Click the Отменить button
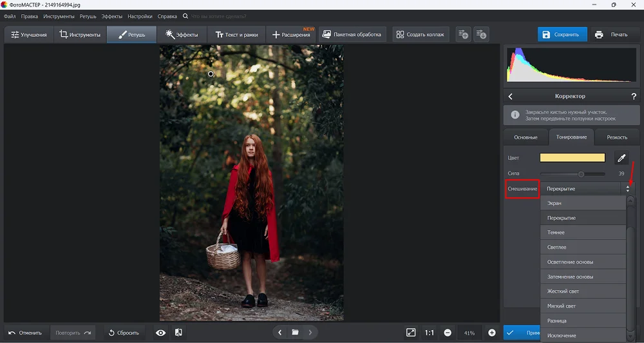 (x=26, y=333)
